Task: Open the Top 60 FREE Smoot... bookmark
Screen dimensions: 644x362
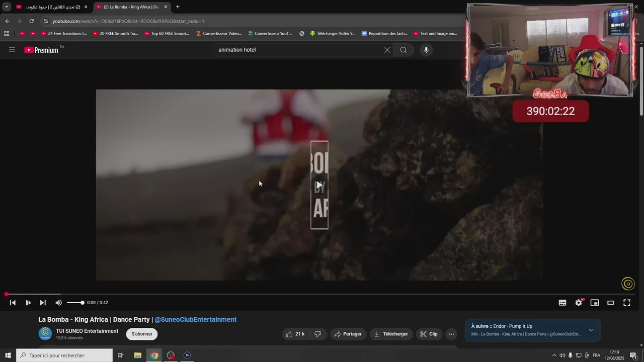Action: pos(167,34)
